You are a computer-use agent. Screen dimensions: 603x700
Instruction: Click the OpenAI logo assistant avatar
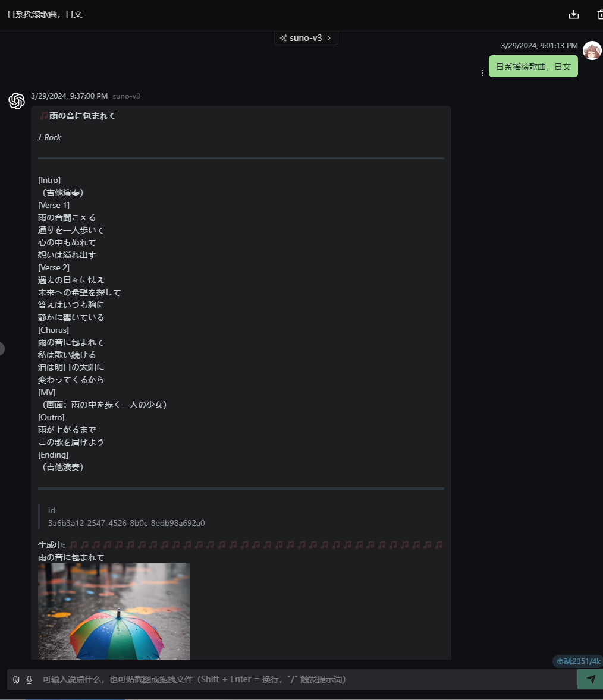17,101
